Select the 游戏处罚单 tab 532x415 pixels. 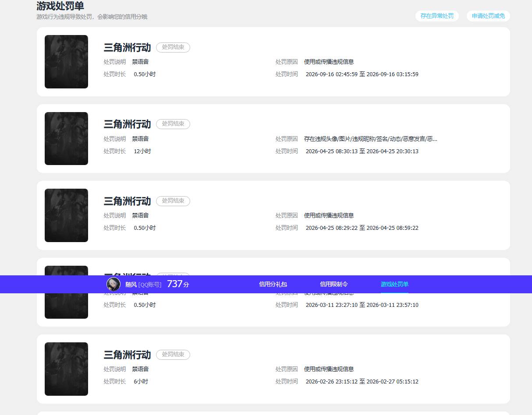(394, 284)
